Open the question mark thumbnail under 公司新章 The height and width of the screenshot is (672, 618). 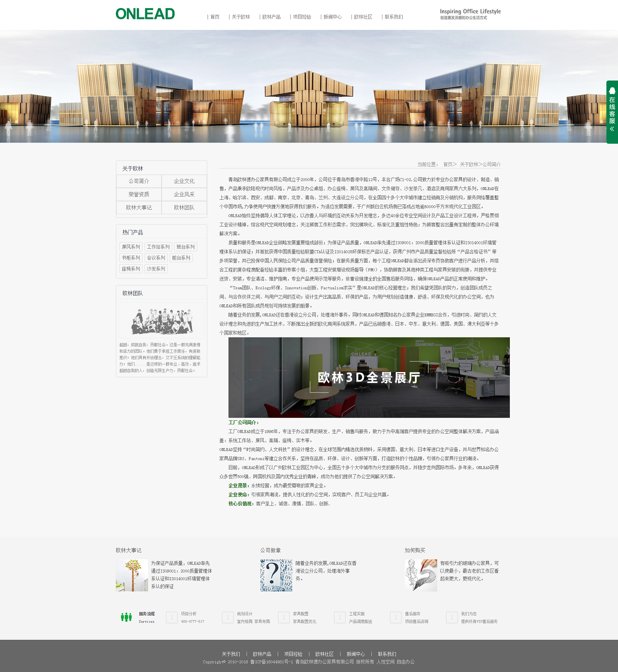pos(276,575)
